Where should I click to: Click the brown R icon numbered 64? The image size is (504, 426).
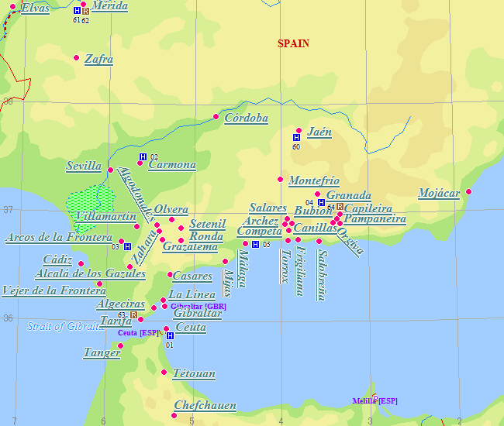(x=340, y=206)
